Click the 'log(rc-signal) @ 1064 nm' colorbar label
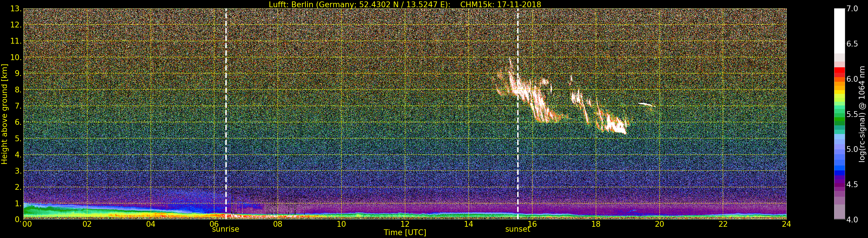 [862, 114]
